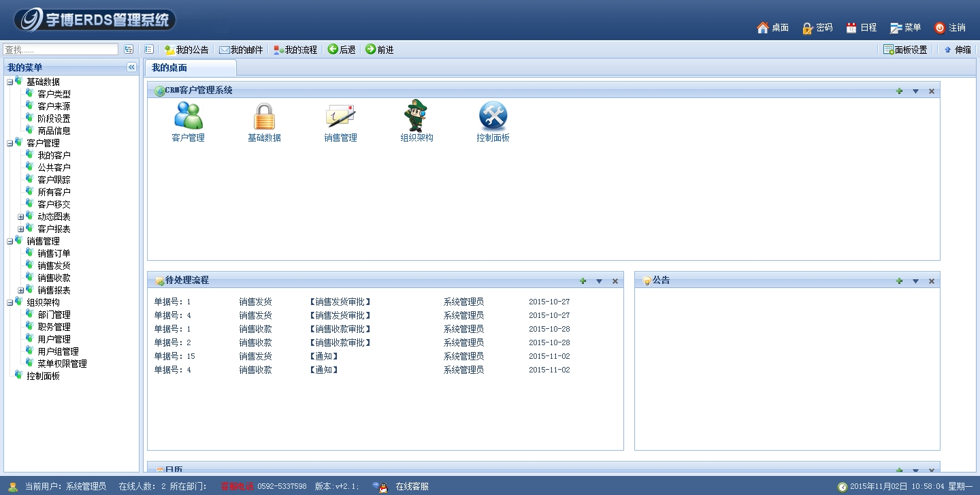
Task: Open the 日程 calendar icon in header
Action: 851,28
